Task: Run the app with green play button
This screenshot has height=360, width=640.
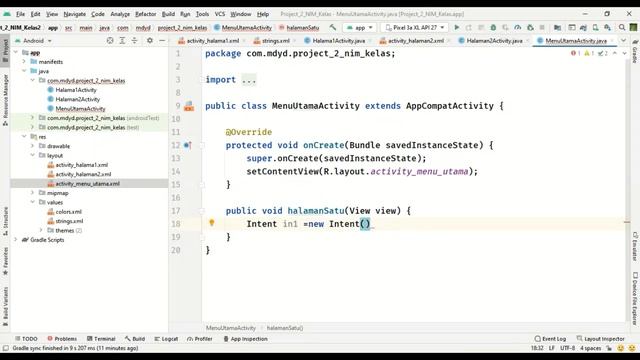Action: [x=457, y=28]
